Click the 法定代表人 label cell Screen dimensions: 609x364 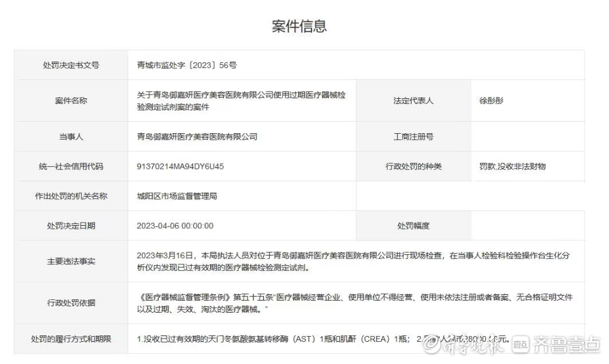(x=413, y=101)
